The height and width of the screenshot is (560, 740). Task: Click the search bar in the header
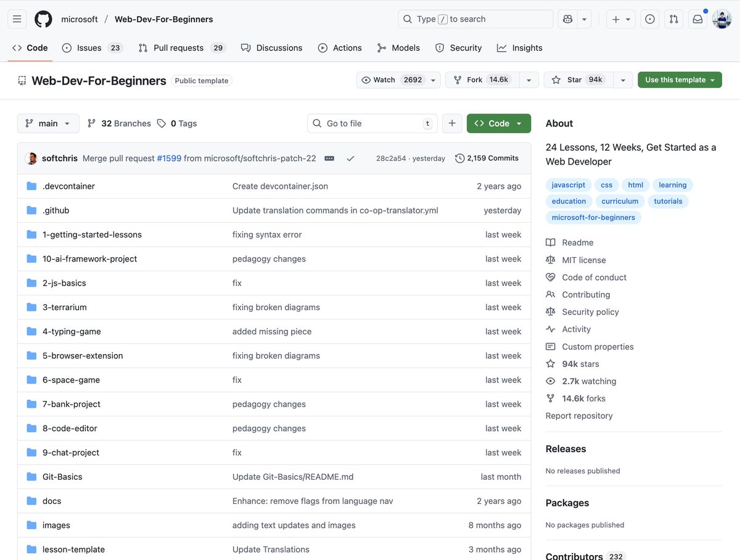click(x=475, y=19)
